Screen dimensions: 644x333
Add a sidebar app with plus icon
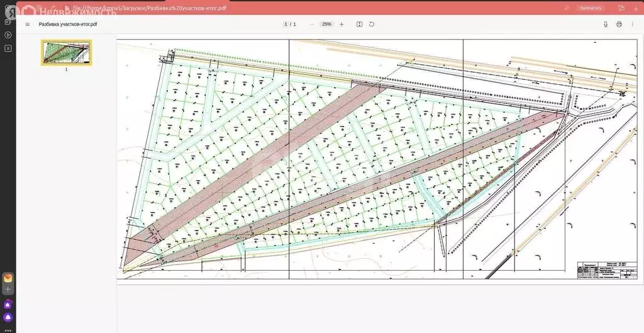coord(8,289)
